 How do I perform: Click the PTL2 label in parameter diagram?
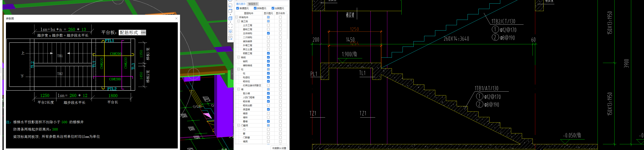click(112, 89)
